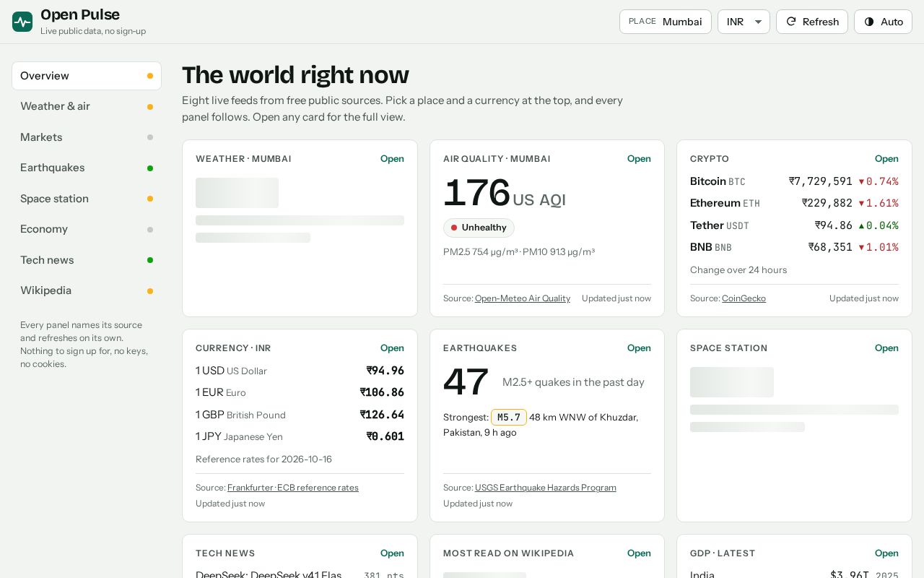Navigate to Economy in the sidebar
The width and height of the screenshot is (924, 578).
coord(87,229)
